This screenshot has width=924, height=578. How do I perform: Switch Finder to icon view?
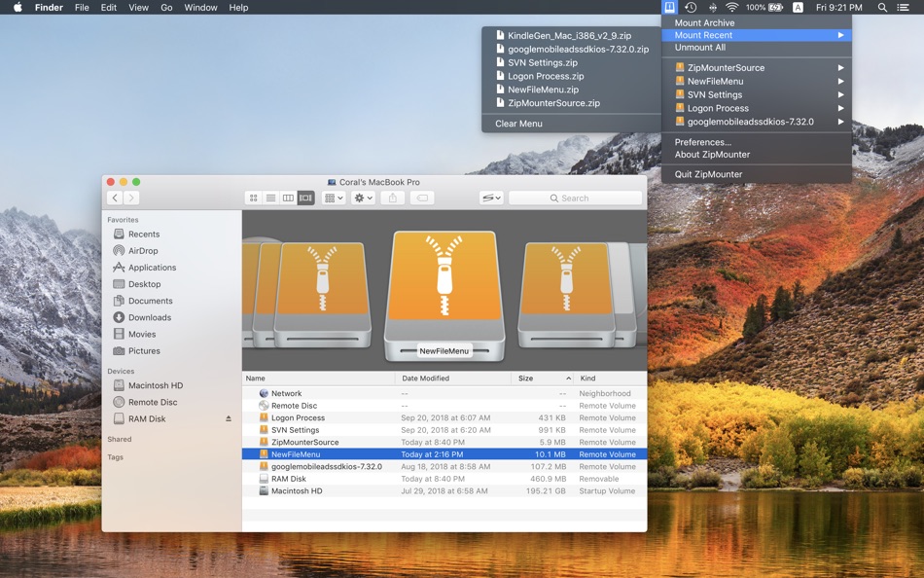point(254,198)
